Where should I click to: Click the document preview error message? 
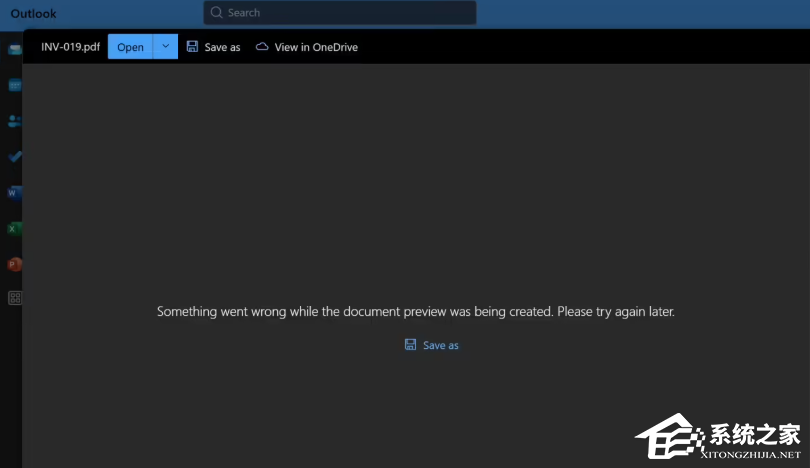click(416, 311)
